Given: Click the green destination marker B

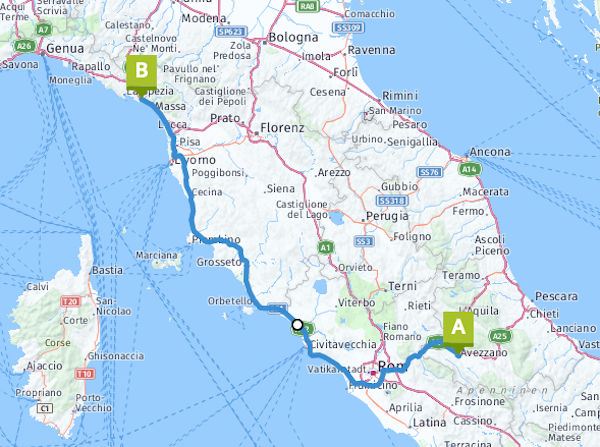Looking at the screenshot, I should click(x=142, y=73).
